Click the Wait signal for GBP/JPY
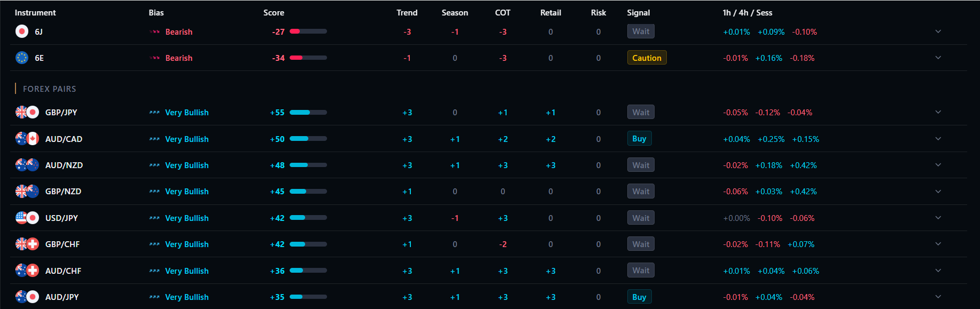 coord(641,112)
